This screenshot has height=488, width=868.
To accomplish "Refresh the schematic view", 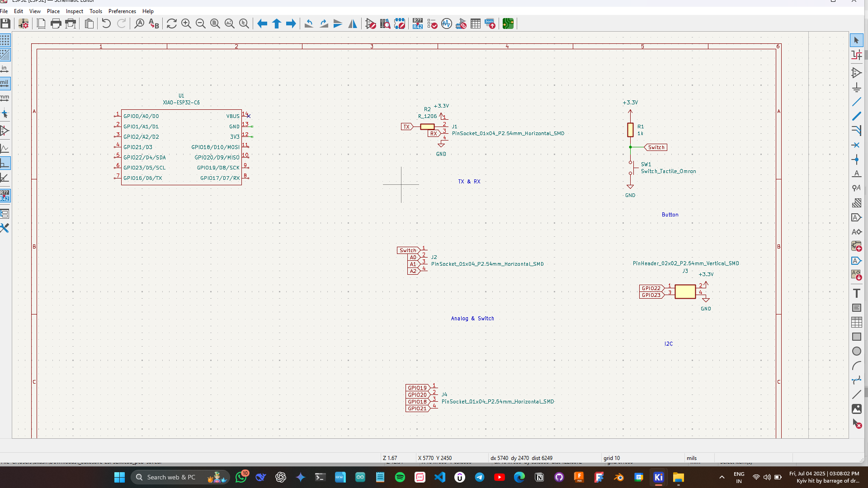I will [172, 23].
